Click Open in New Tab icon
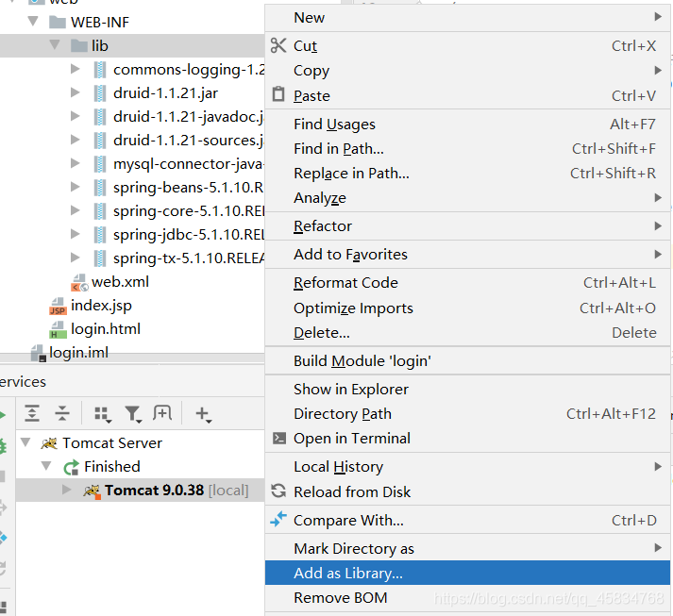This screenshot has width=673, height=616. [x=162, y=412]
